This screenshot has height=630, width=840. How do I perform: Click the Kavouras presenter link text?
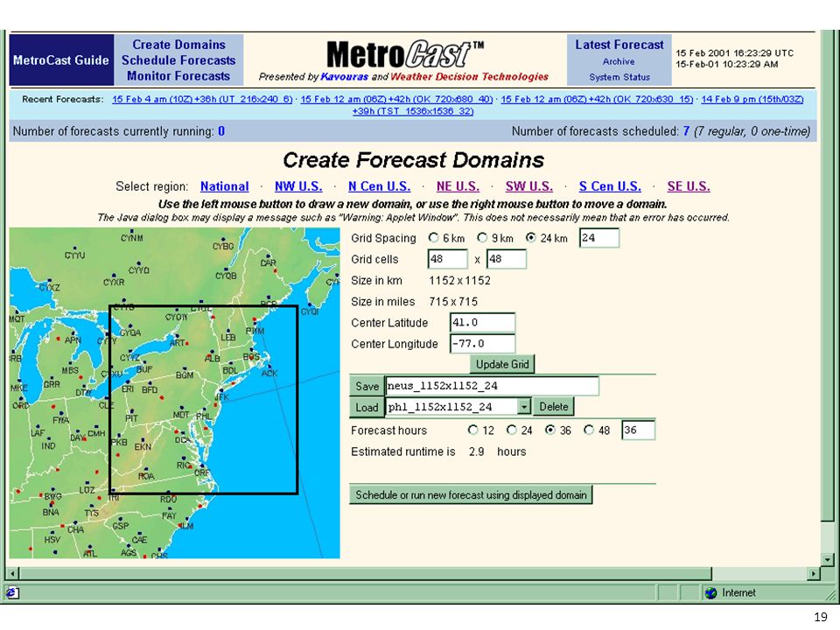pyautogui.click(x=344, y=77)
